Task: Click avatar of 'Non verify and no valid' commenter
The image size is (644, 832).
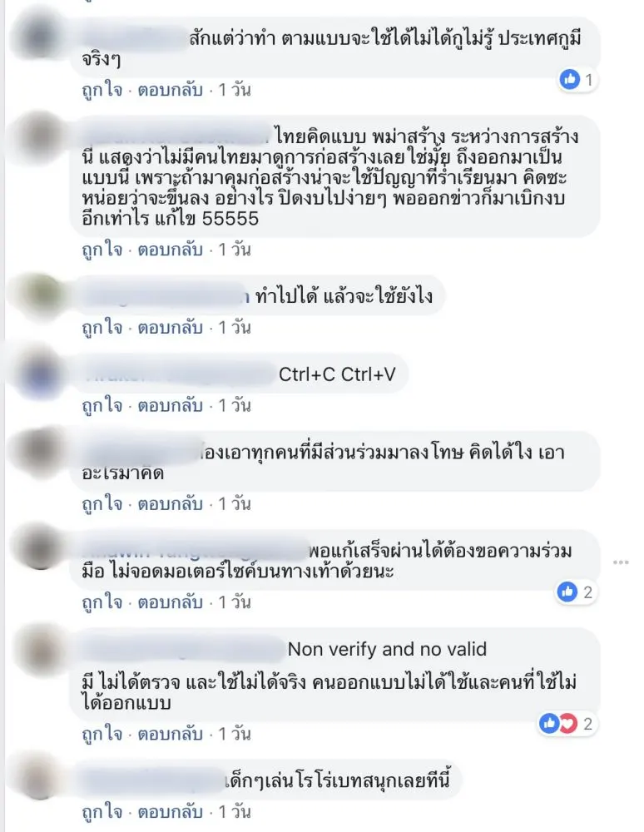Action: [42, 650]
